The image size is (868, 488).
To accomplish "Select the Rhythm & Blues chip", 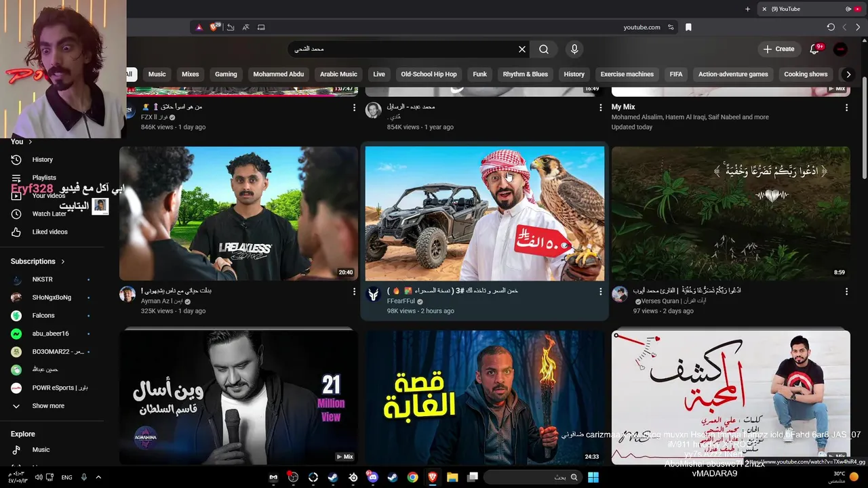I will pyautogui.click(x=526, y=75).
